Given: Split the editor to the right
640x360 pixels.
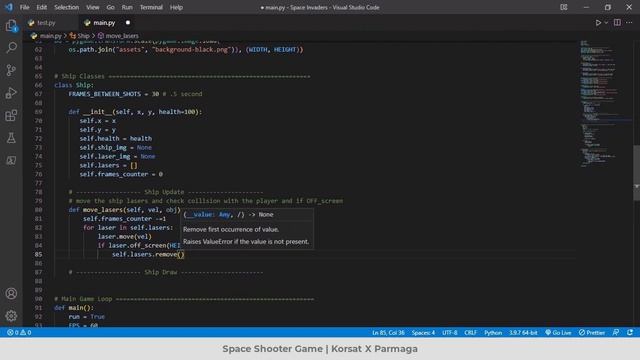Looking at the screenshot, I should [617, 23].
